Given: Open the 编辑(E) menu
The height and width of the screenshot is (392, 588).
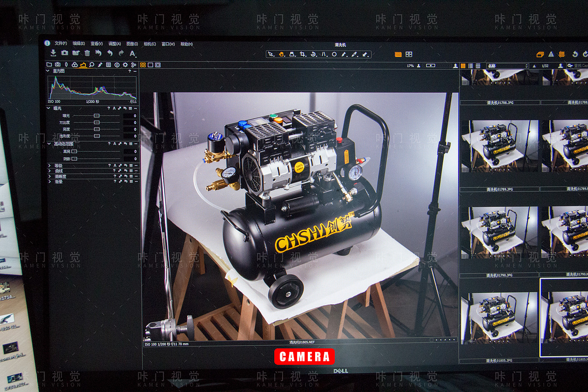Looking at the screenshot, I should [79, 44].
